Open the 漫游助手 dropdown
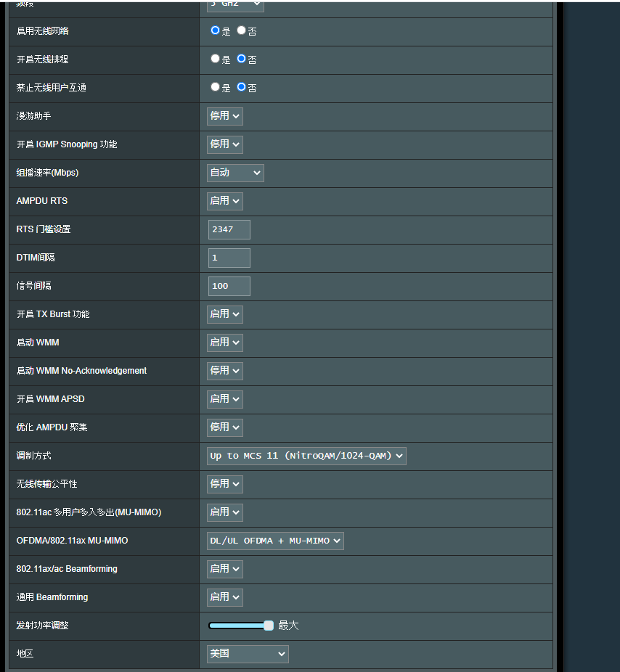The image size is (620, 672). point(225,115)
